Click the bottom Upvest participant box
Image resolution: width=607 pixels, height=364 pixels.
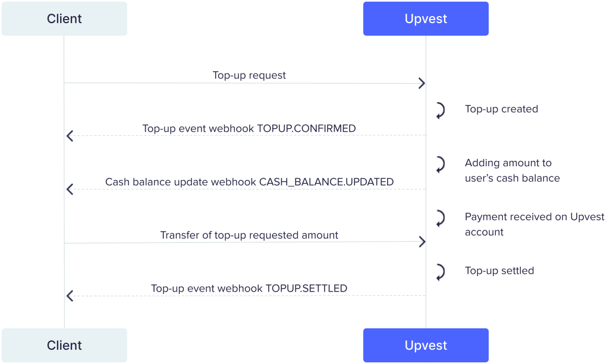(426, 345)
